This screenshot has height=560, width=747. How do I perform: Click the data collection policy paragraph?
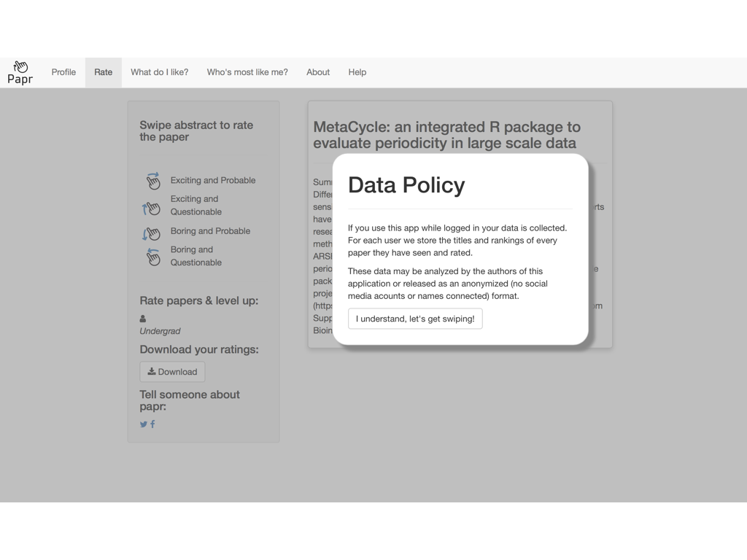pos(457,241)
